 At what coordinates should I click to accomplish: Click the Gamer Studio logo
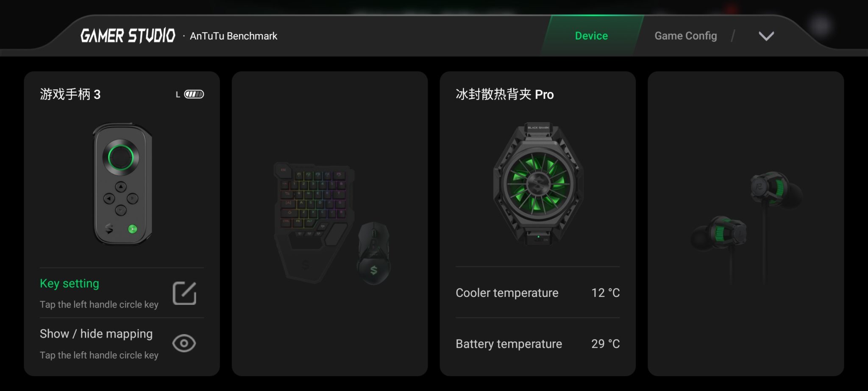(x=128, y=36)
